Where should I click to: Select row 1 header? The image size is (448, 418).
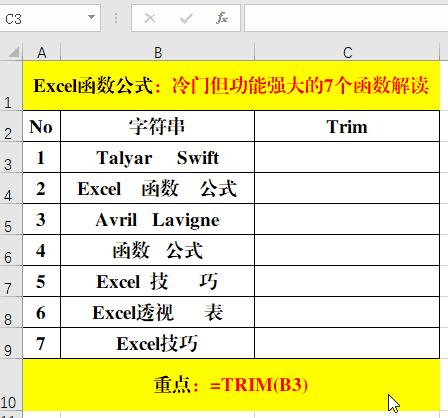coord(11,86)
